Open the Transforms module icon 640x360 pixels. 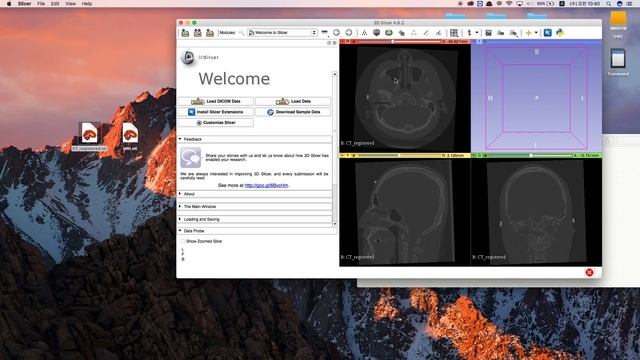pyautogui.click(x=401, y=33)
